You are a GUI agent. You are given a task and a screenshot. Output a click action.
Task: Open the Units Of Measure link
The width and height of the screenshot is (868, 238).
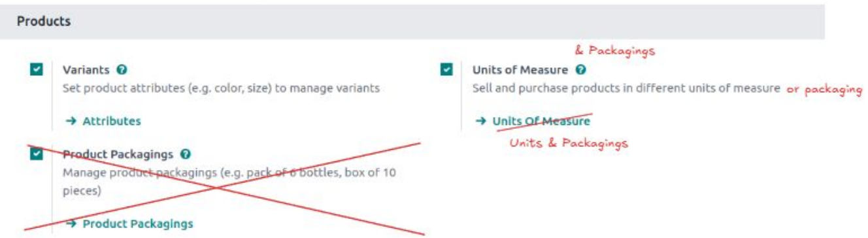click(541, 121)
